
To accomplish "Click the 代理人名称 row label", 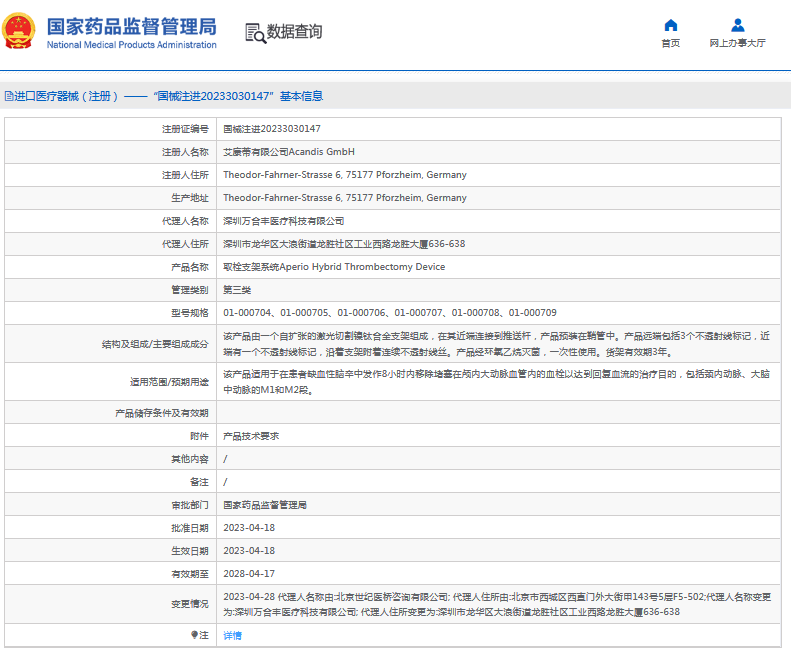I will point(185,221).
